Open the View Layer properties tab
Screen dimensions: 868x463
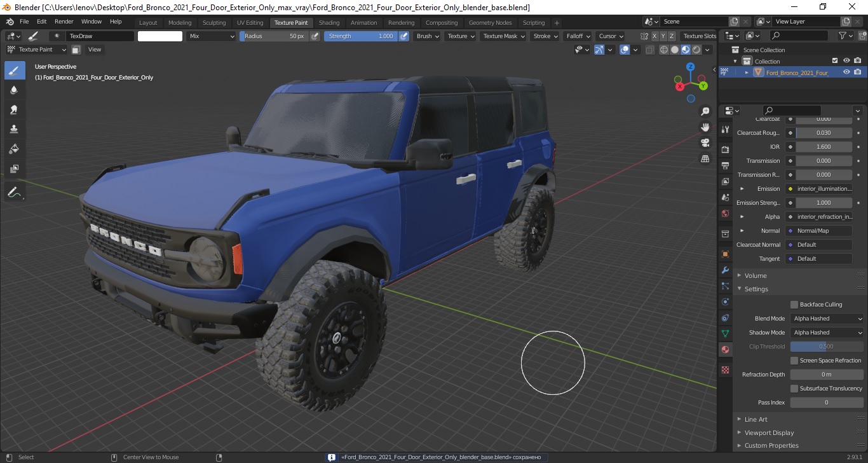click(x=725, y=182)
